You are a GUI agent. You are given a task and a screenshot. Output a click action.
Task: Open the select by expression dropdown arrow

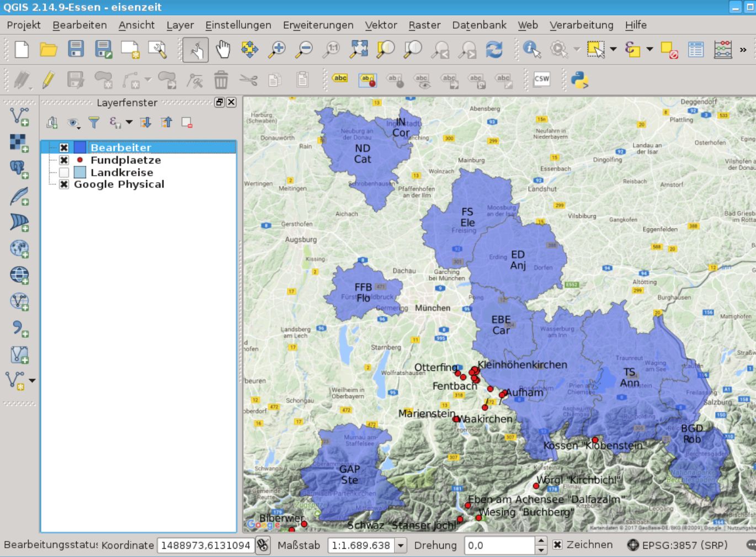click(649, 50)
